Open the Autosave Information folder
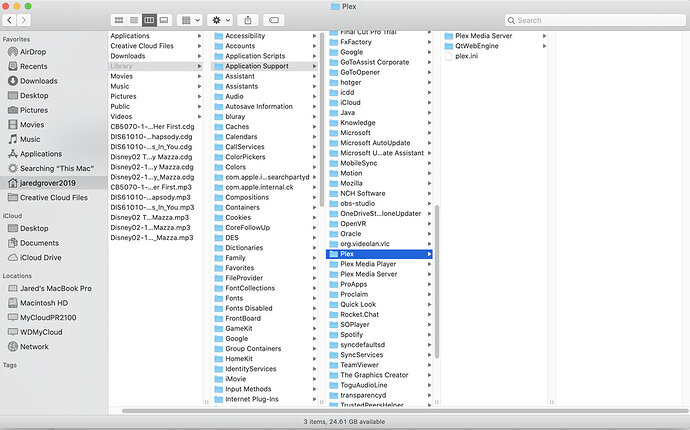This screenshot has height=430, width=690. click(x=259, y=107)
